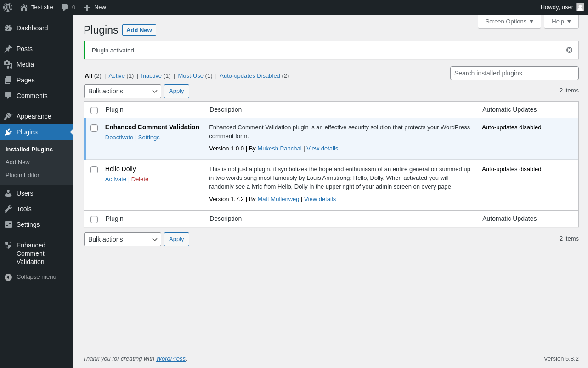588x368 pixels.
Task: Focus the Search installed plugins field
Action: [x=514, y=73]
